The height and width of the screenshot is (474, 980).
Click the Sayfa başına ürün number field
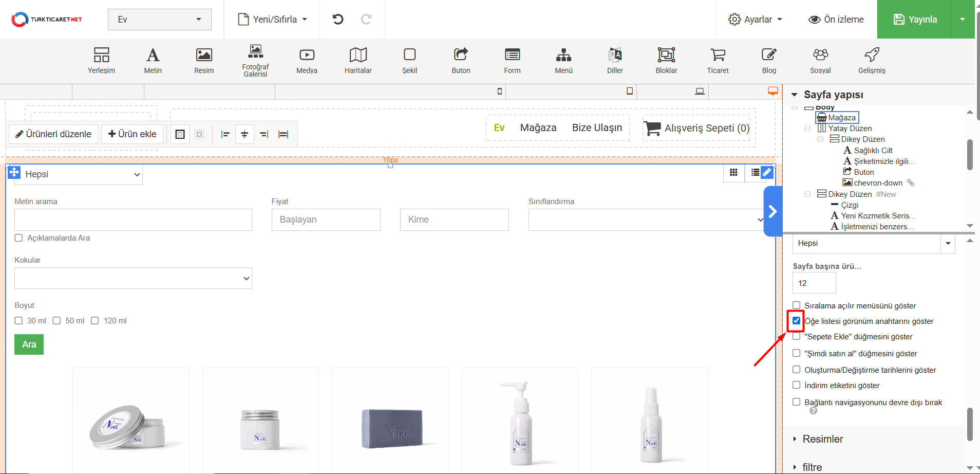pos(814,283)
